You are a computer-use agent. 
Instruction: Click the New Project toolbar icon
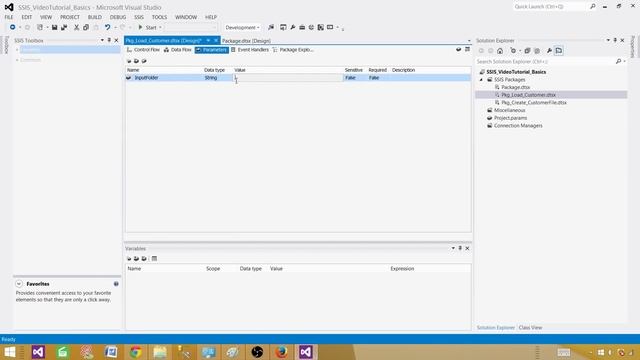pyautogui.click(x=40, y=27)
